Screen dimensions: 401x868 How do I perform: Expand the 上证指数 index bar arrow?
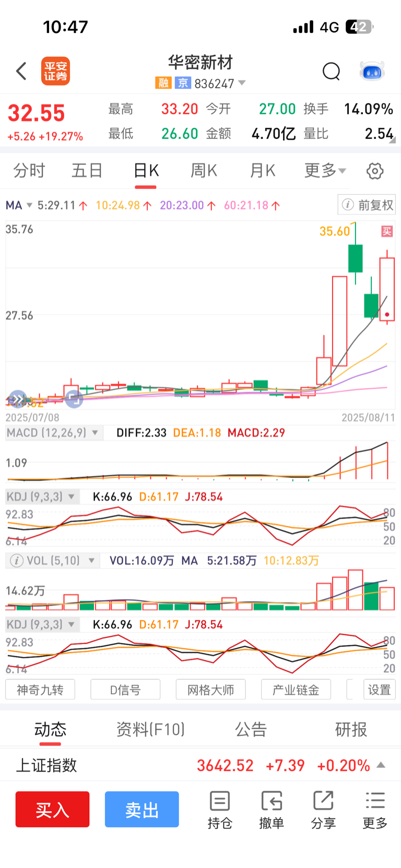[x=381, y=765]
